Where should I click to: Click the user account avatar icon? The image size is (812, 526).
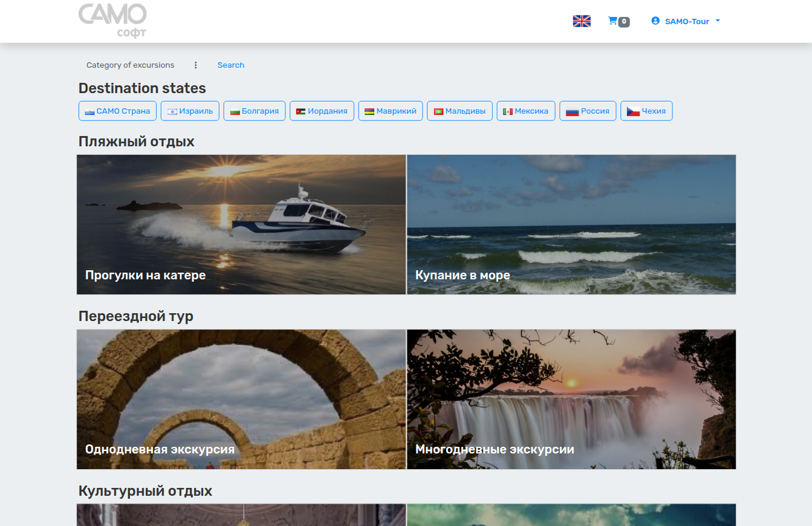(x=655, y=21)
